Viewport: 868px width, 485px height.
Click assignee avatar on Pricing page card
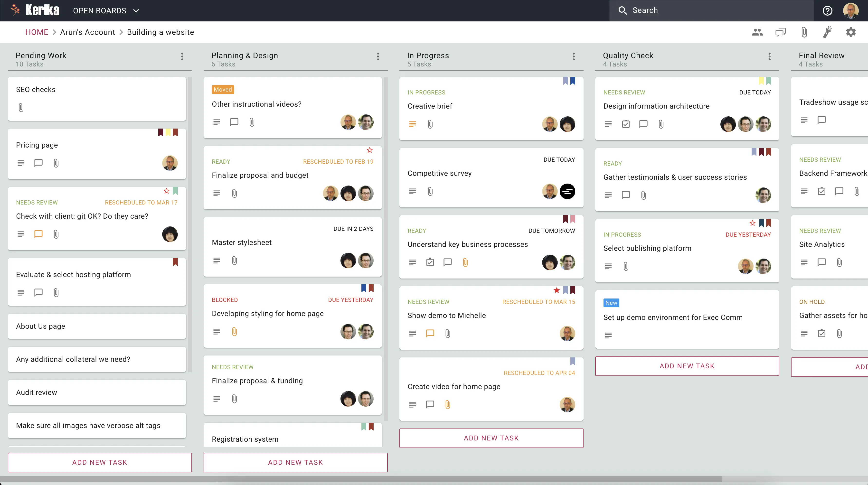(170, 163)
